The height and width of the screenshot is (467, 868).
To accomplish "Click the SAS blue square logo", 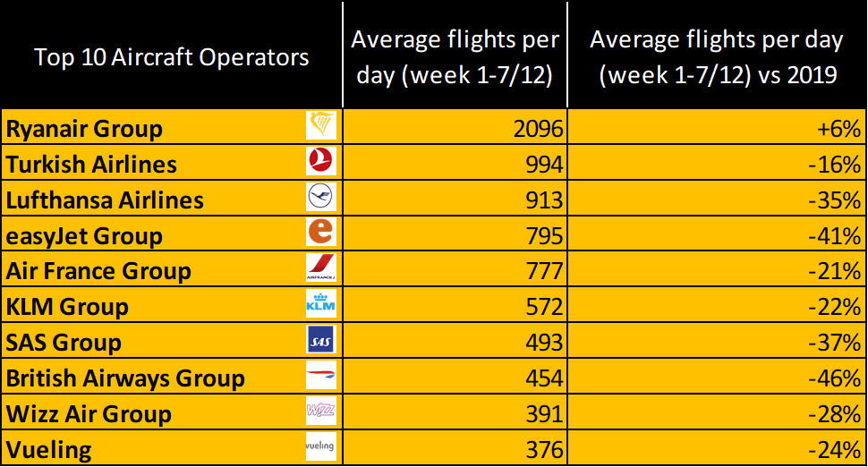I will click(x=320, y=341).
